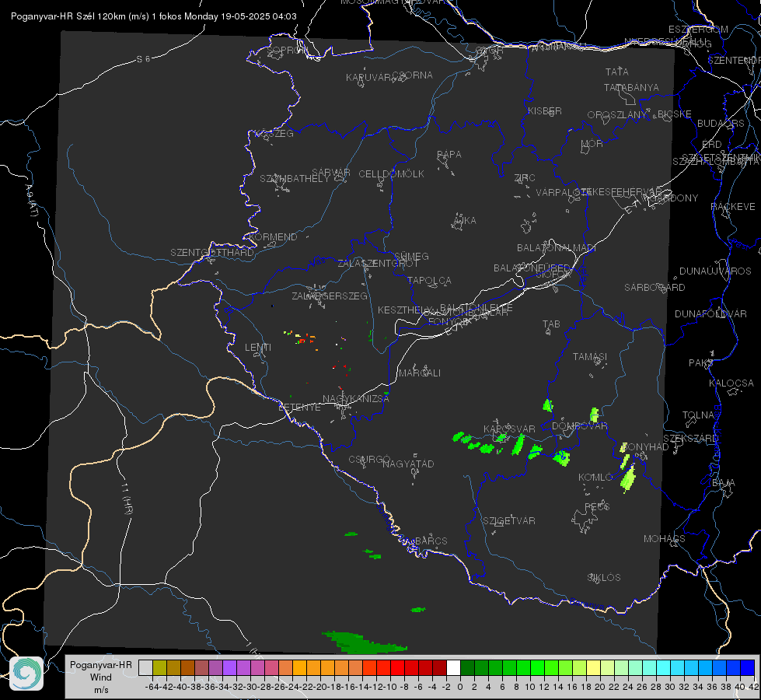761x700 pixels.
Task: Click the TOLNA city label
Action: click(698, 415)
